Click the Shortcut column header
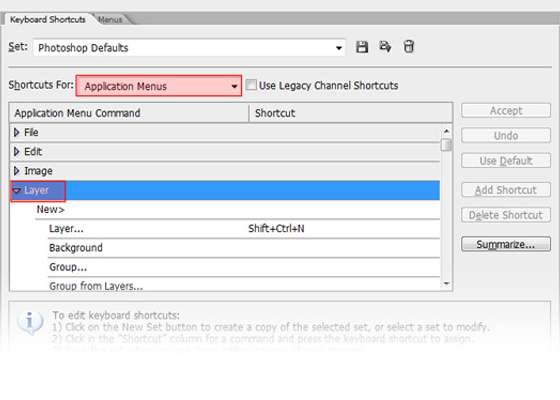 coord(351,113)
